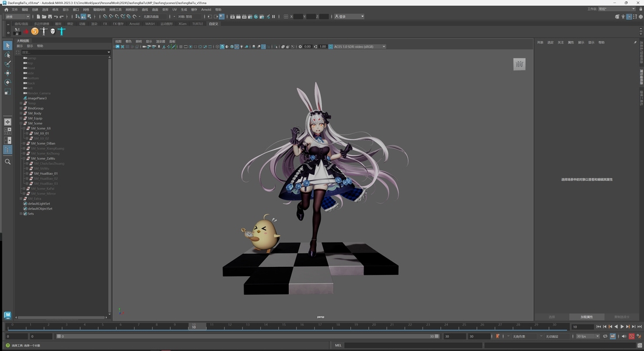Switch to the MASH shelf tab
Screen dimensions: 644x351
[150, 24]
